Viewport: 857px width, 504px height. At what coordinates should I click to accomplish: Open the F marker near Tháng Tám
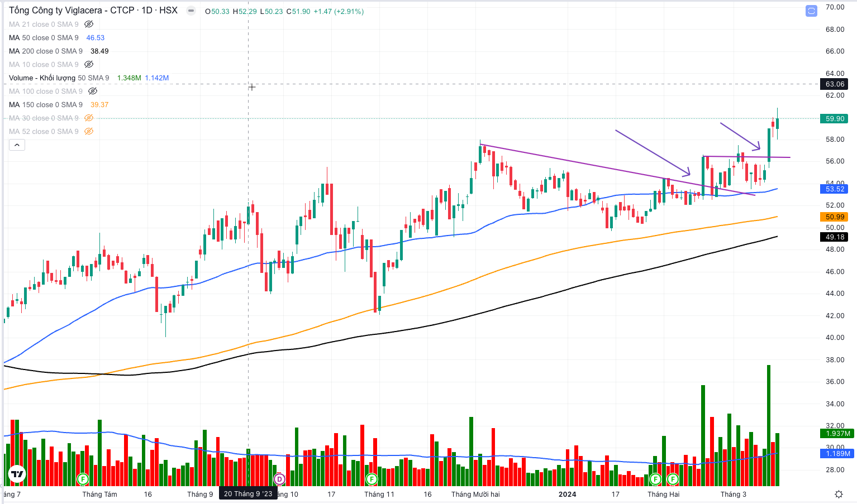coord(83,479)
